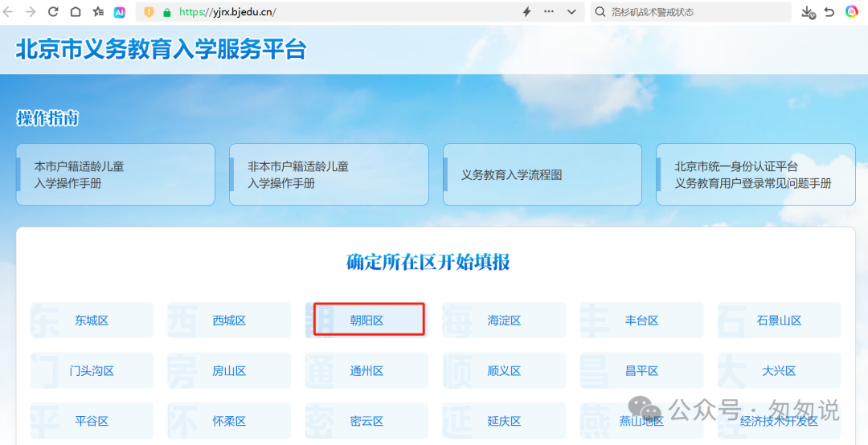Open 义务教育入学流程图 card

(542, 174)
